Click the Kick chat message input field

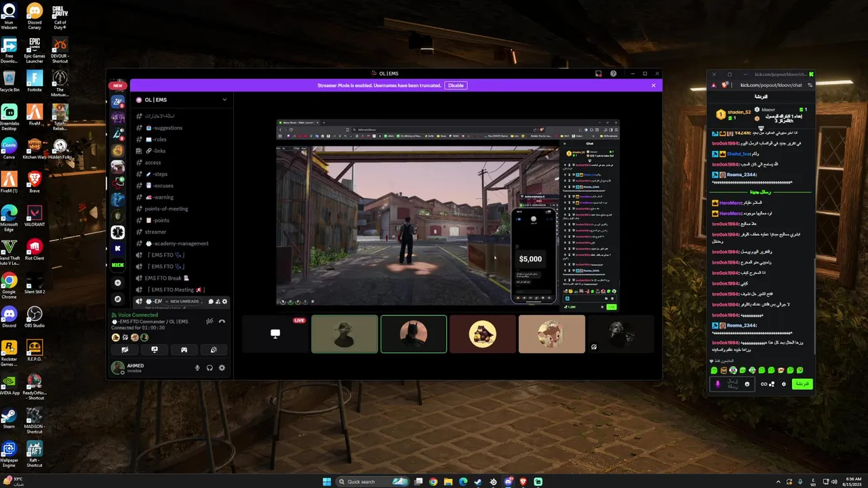(732, 384)
